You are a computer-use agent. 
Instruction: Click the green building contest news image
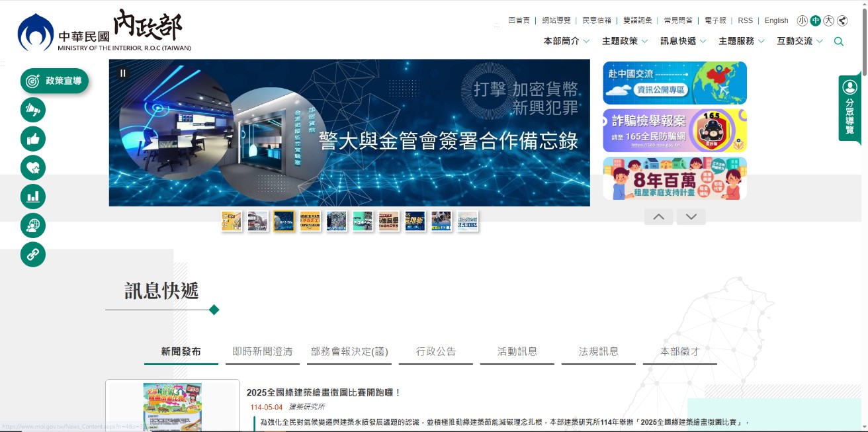tap(173, 406)
